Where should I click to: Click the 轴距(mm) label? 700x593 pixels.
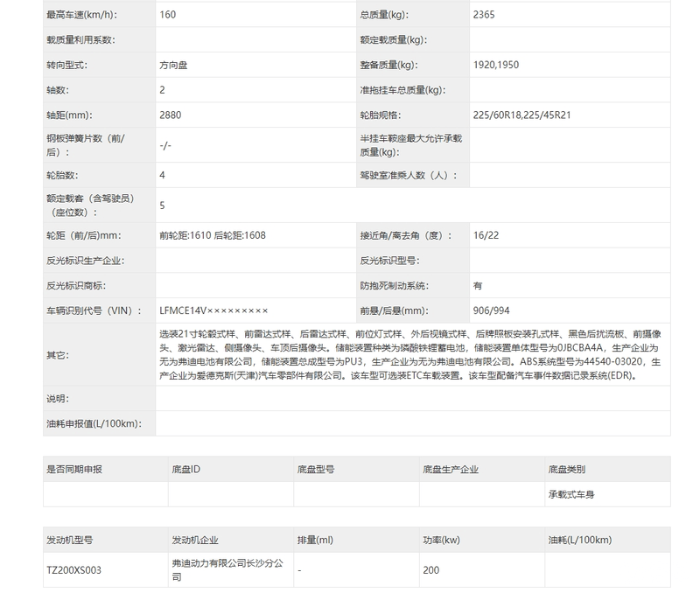69,115
